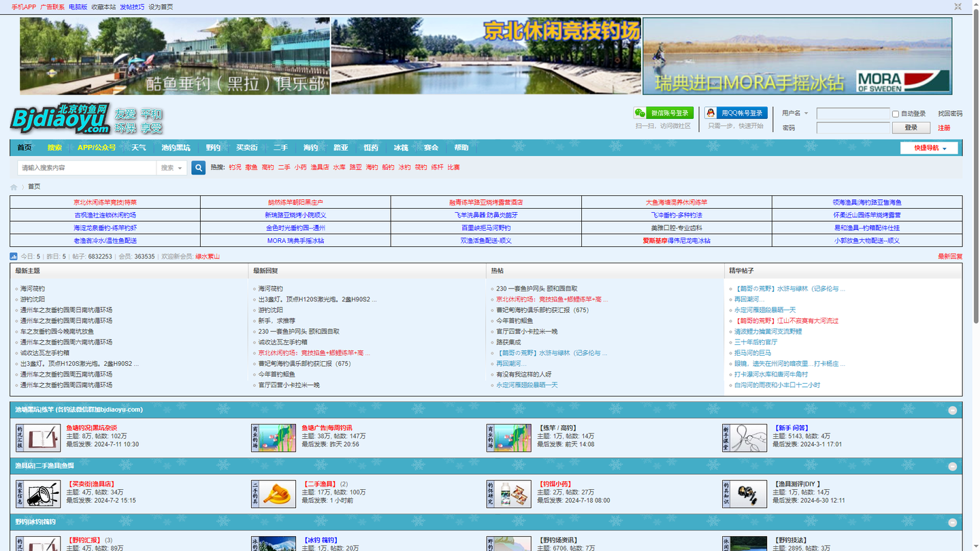This screenshot has height=551, width=980.
Task: Click into the 请输入搜索内容 search field
Action: pos(86,167)
